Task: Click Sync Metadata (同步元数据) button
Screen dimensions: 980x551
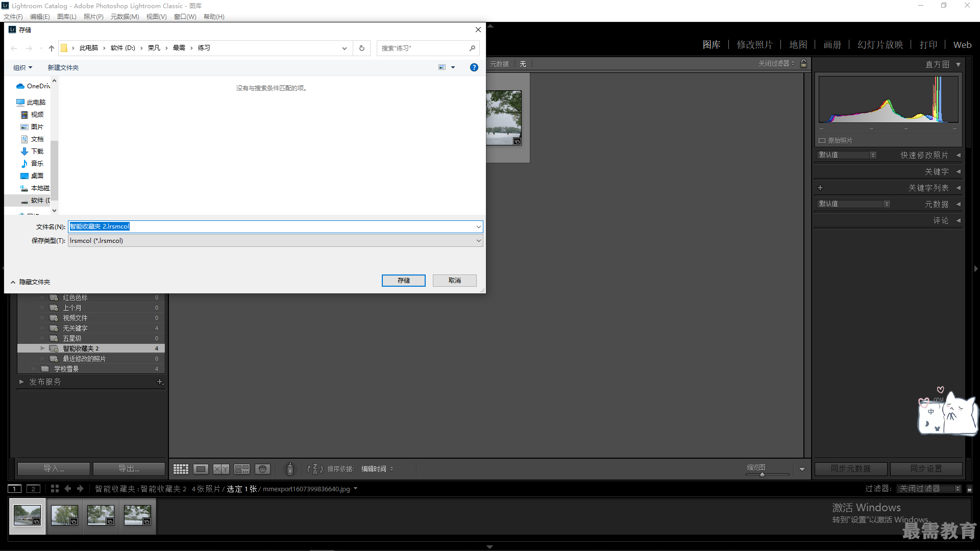Action: tap(850, 469)
